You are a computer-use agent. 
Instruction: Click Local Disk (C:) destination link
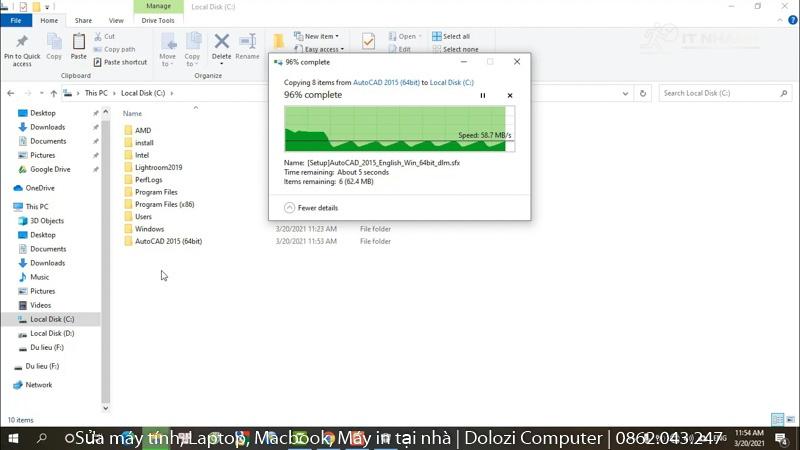[452, 82]
